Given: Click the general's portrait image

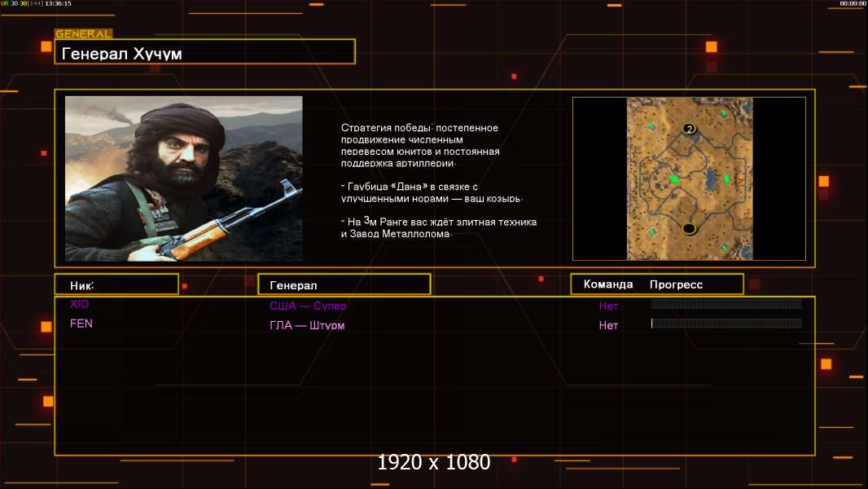Looking at the screenshot, I should click(x=183, y=178).
